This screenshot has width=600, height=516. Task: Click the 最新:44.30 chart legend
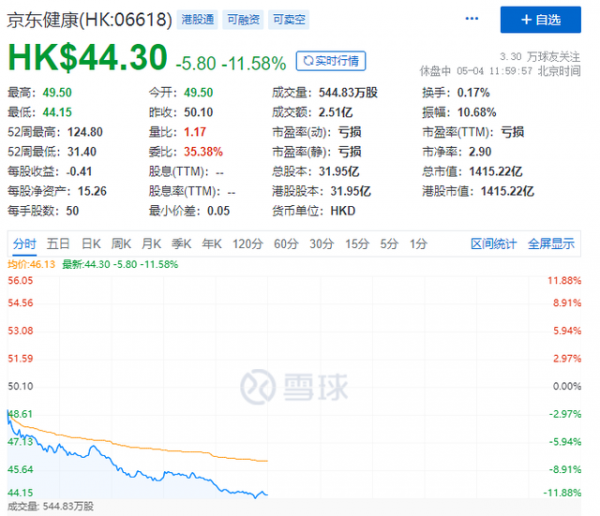coord(120,265)
